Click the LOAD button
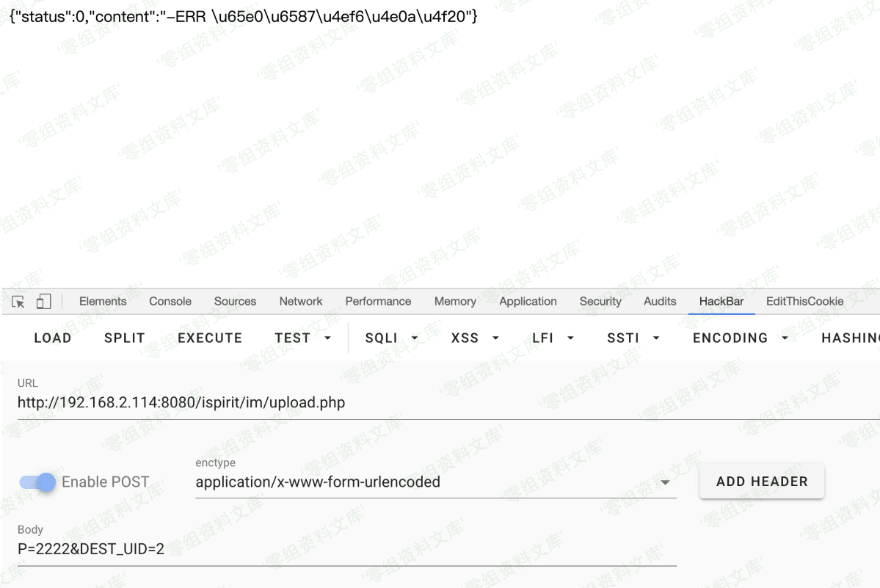The width and height of the screenshot is (880, 588). click(x=53, y=338)
